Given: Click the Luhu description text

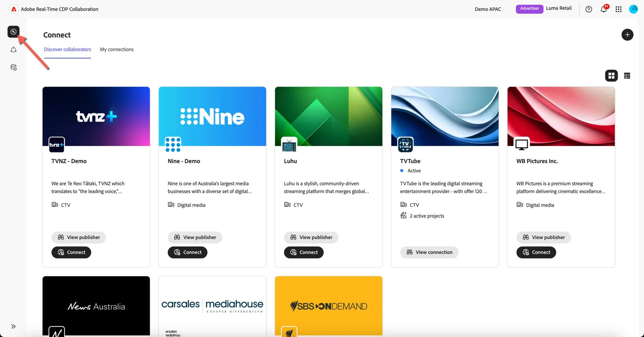Looking at the screenshot, I should click(326, 187).
